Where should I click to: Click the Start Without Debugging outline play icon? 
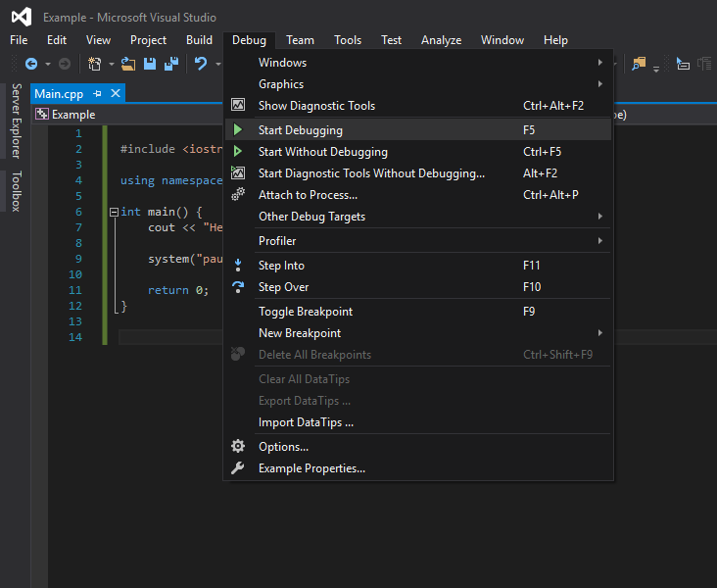(238, 151)
